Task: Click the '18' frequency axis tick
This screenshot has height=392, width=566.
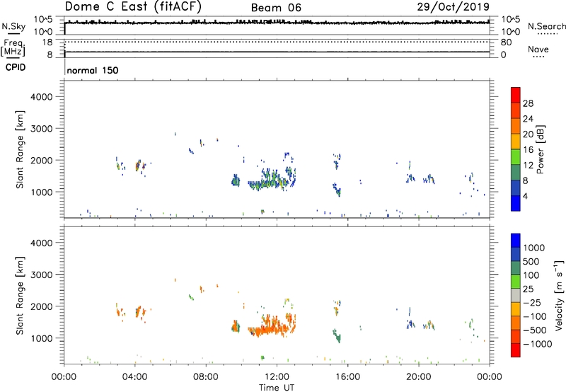Action: pyautogui.click(x=47, y=42)
